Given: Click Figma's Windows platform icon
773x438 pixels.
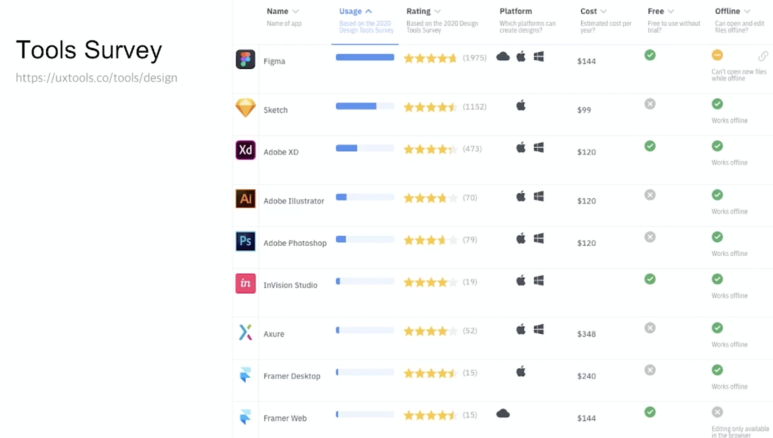Looking at the screenshot, I should coord(538,56).
